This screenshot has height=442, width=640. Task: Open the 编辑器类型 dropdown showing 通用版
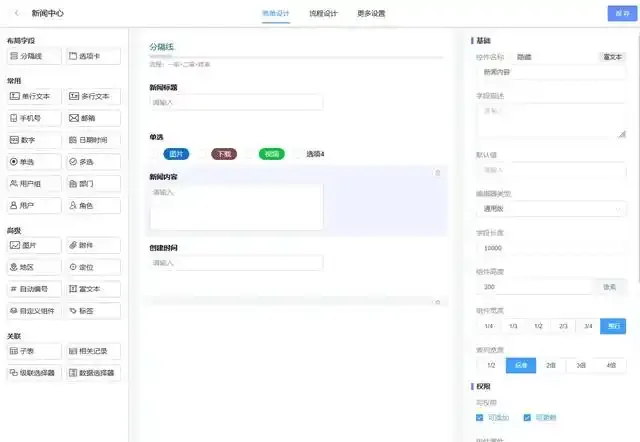click(x=551, y=209)
